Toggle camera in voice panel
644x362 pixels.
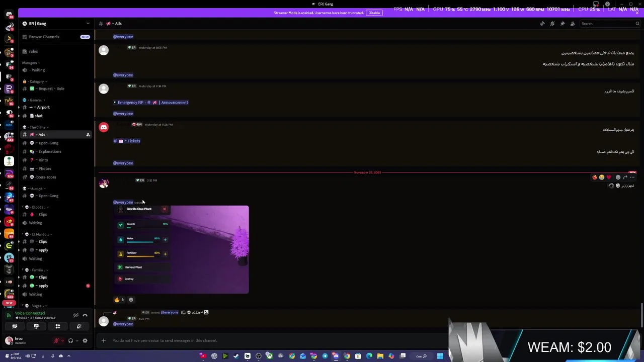click(x=15, y=326)
